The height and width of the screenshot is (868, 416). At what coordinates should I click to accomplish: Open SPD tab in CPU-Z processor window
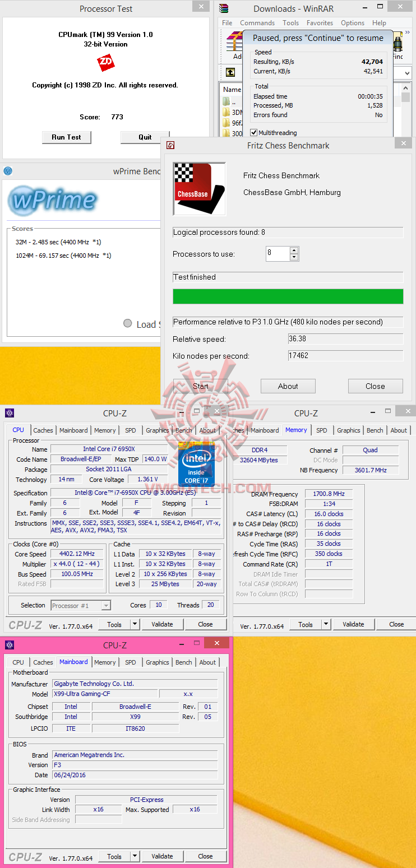click(x=130, y=430)
